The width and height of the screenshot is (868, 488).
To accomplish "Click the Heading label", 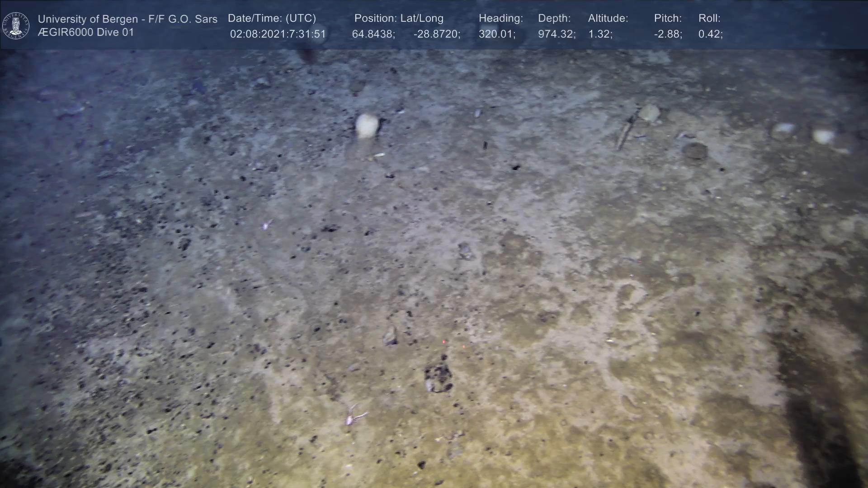I will [x=500, y=19].
